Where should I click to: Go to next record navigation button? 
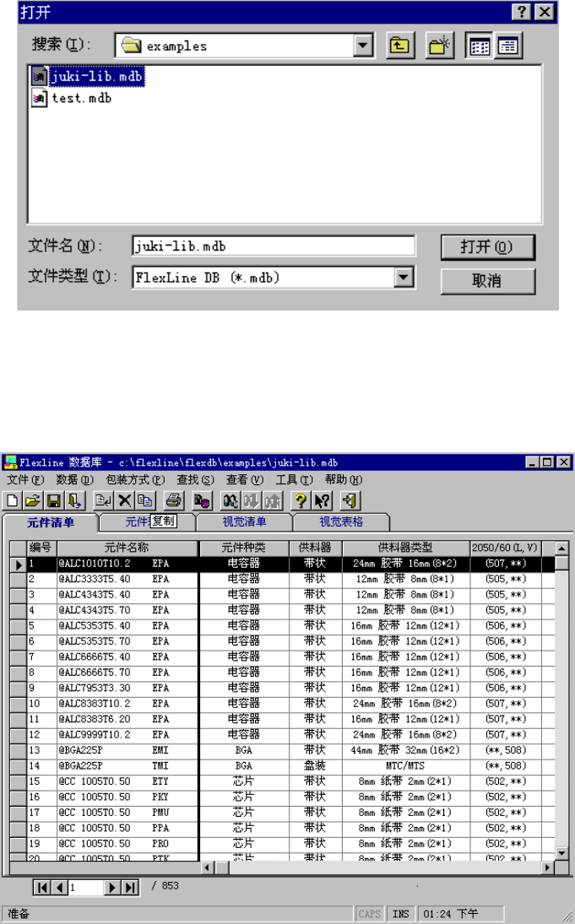pos(112,887)
